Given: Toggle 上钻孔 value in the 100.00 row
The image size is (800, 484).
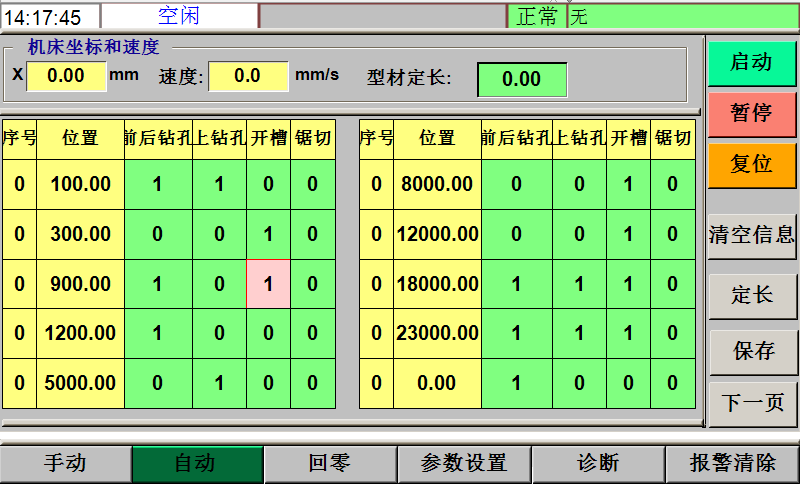Looking at the screenshot, I should [220, 184].
